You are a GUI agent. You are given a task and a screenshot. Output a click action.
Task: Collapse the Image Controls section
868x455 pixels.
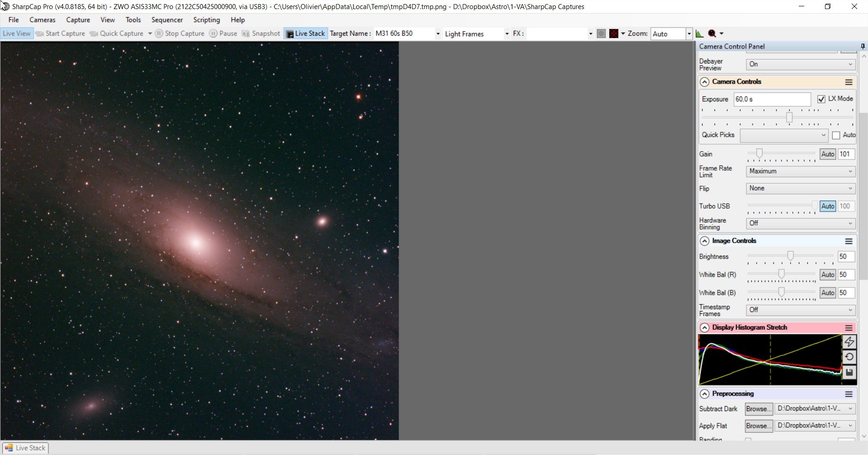click(705, 241)
